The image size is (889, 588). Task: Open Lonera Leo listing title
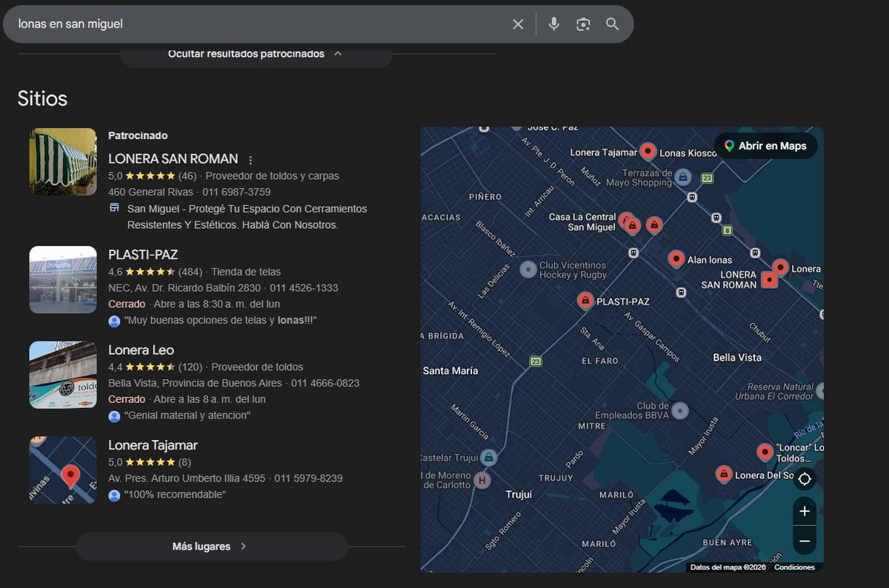(141, 350)
